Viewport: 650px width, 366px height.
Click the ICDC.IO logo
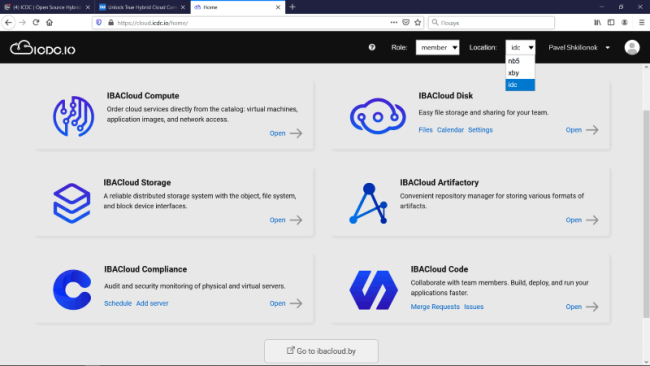point(43,48)
